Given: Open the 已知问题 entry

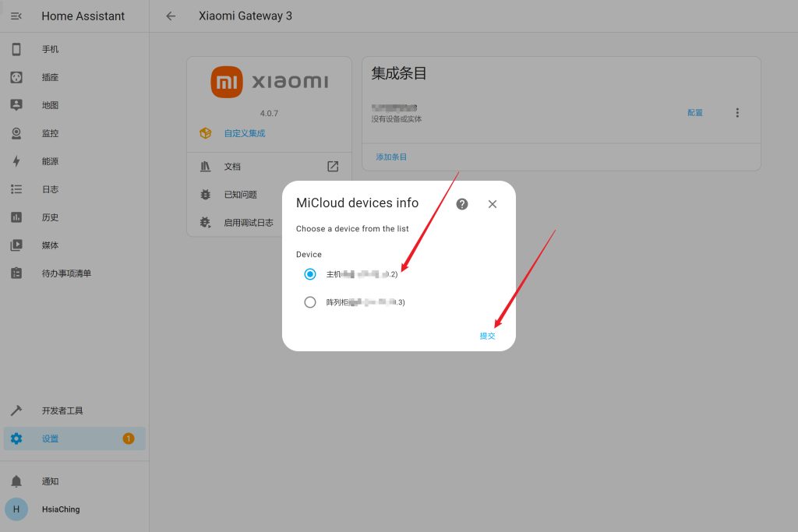Looking at the screenshot, I should tap(241, 194).
